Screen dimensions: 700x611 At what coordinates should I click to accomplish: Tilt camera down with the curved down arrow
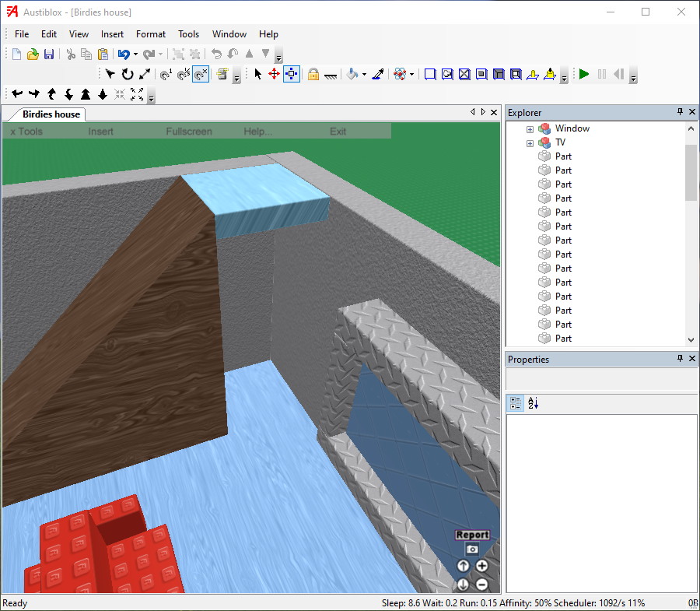click(68, 94)
